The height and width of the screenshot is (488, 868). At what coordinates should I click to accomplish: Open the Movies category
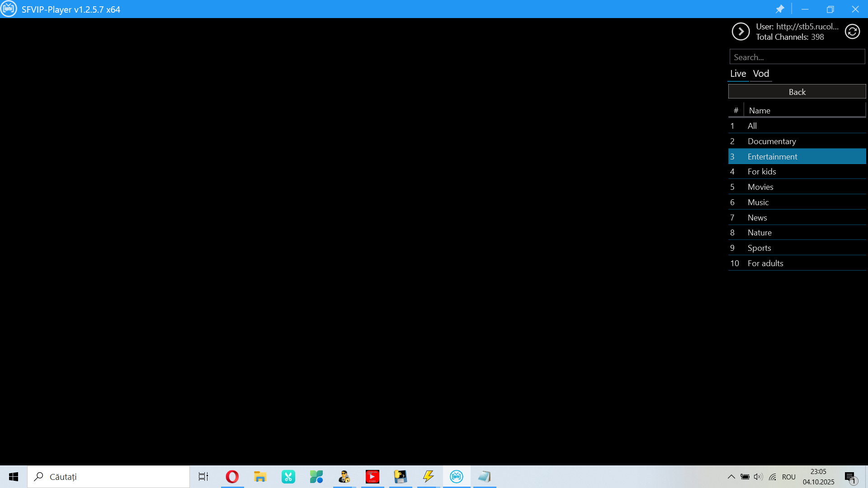click(760, 187)
